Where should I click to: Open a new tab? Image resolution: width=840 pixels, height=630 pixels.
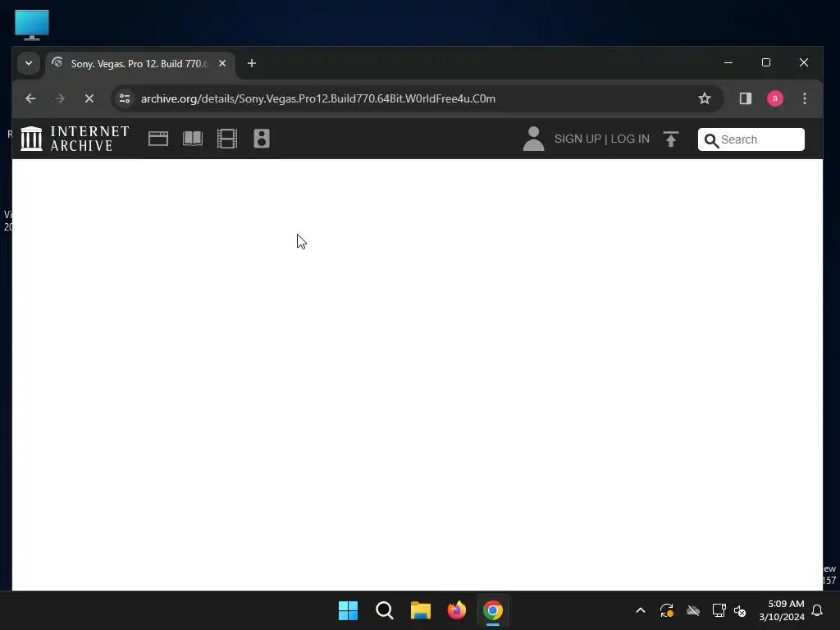click(252, 63)
